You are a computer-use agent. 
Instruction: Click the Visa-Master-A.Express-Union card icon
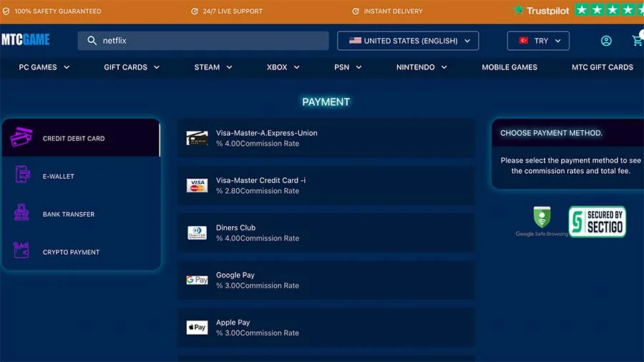point(197,138)
